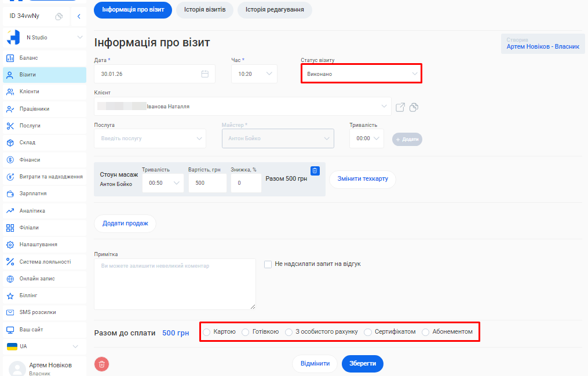Screen dimensions: 588x376
Task: Open client profile external link icon
Action: pyautogui.click(x=400, y=107)
